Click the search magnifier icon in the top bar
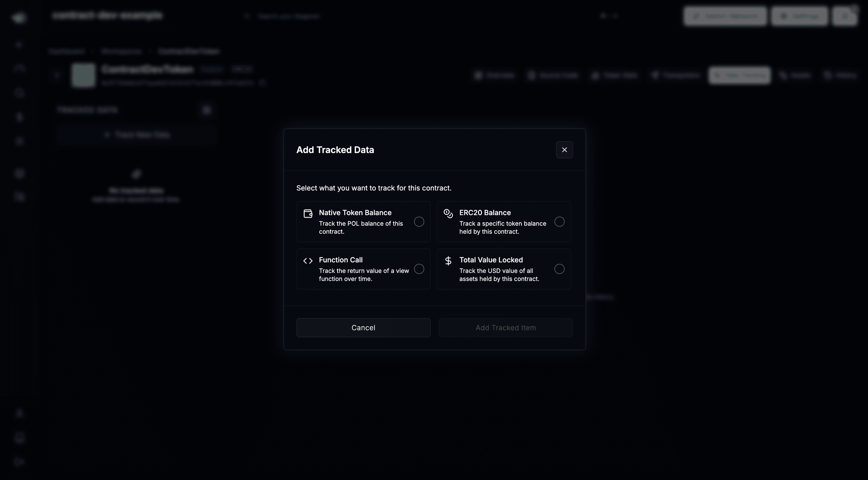Viewport: 868px width, 480px height. pos(246,16)
